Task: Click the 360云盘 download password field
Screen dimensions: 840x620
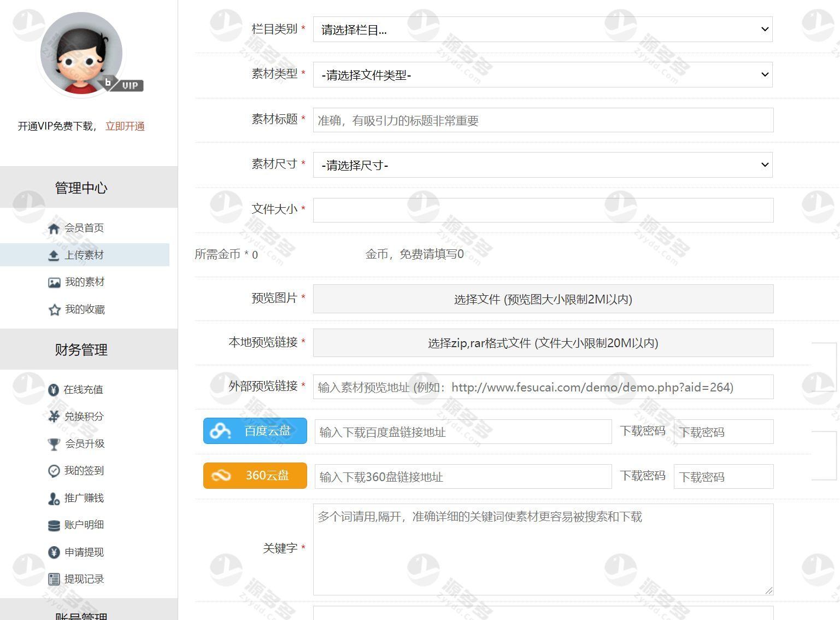Action: click(x=723, y=477)
